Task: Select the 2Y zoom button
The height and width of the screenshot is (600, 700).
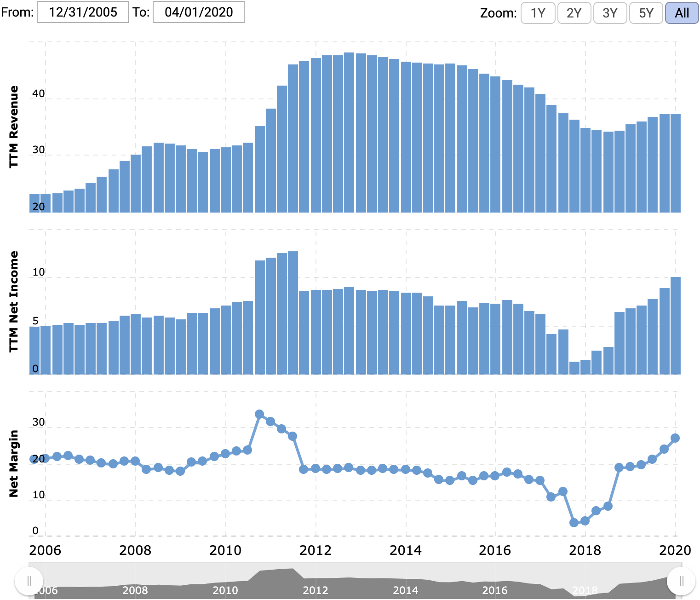Action: point(574,13)
